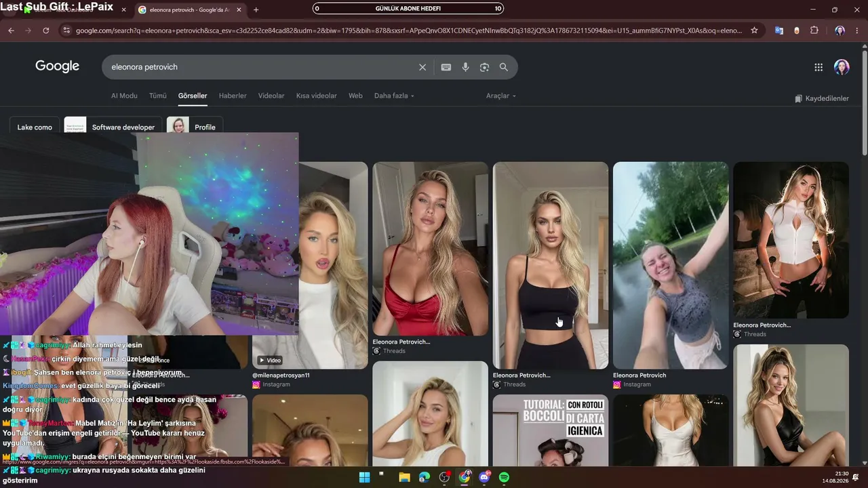
Task: Open the video thumbnail labeled Video
Action: [x=310, y=265]
